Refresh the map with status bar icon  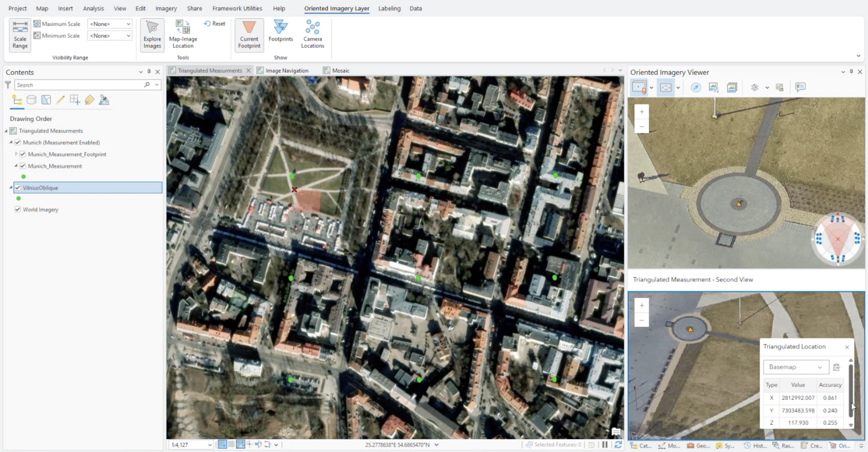(618, 445)
